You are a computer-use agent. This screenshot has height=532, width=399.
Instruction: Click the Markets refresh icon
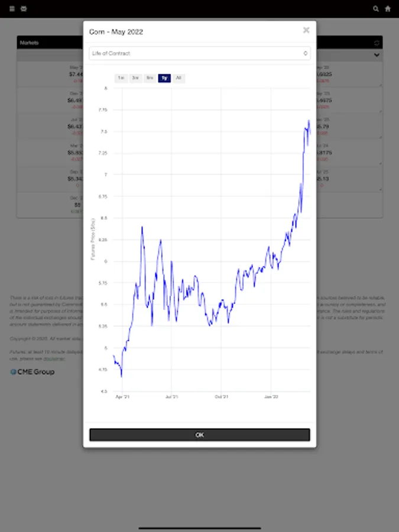[x=377, y=43]
